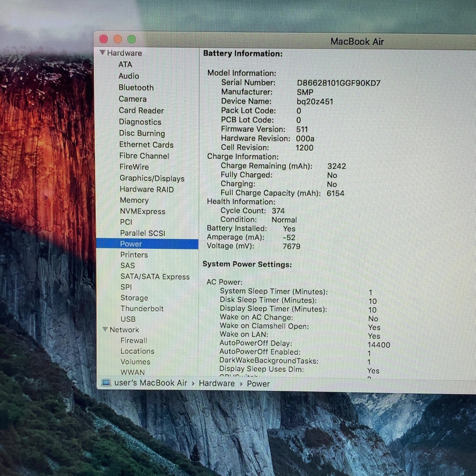This screenshot has width=476, height=476.
Task: Select the highlighted Power entry
Action: click(x=147, y=244)
